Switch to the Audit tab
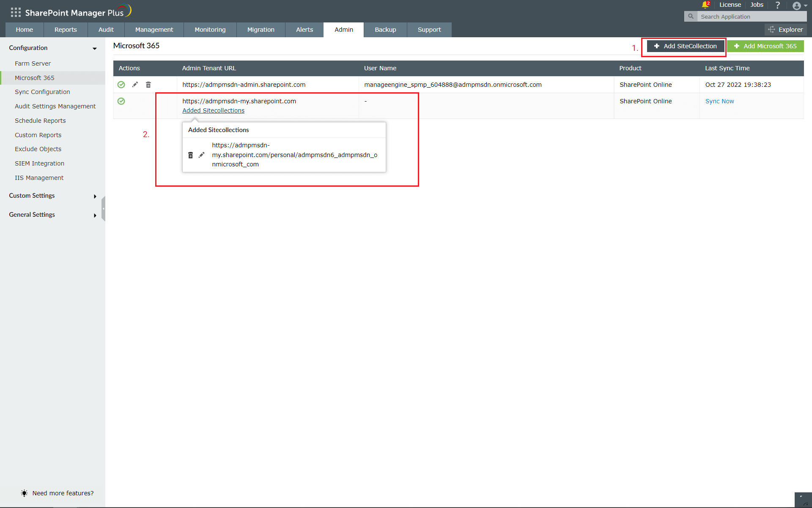 click(x=106, y=30)
